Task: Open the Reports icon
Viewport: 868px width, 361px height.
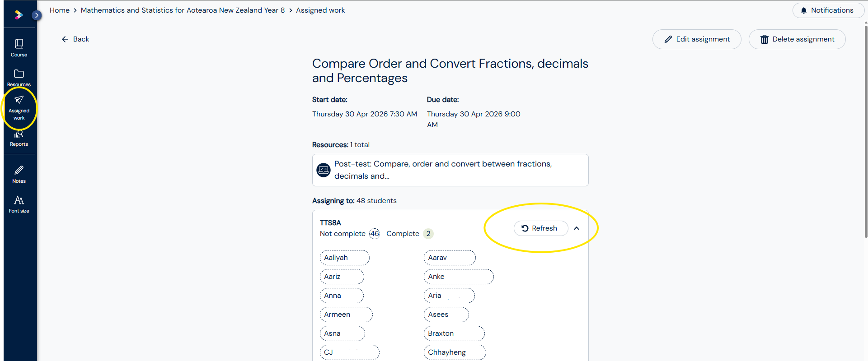Action: pyautogui.click(x=19, y=138)
